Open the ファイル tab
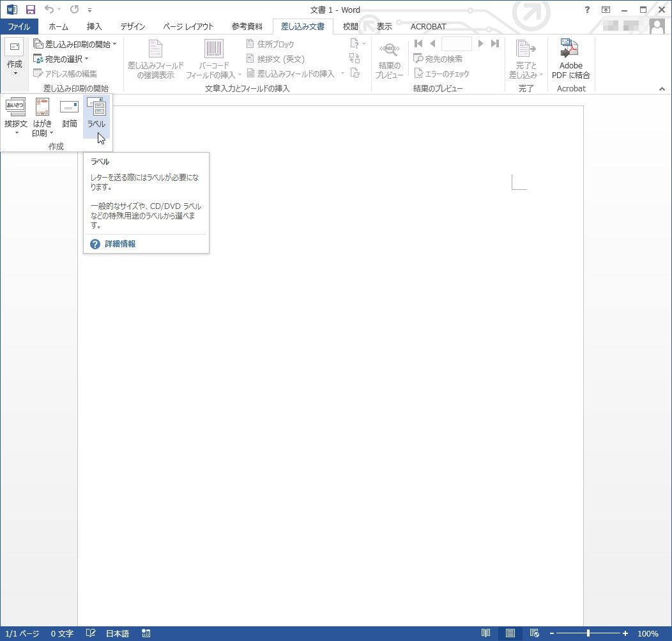 19,27
